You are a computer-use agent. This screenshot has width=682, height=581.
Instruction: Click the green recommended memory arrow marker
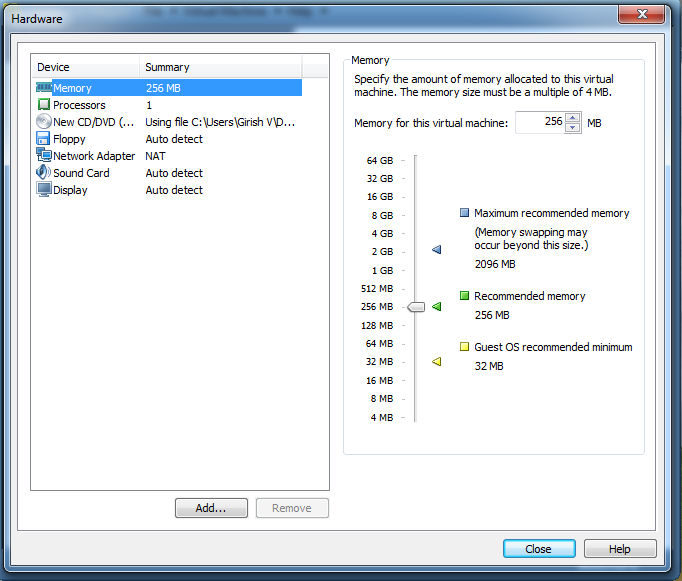tap(436, 307)
